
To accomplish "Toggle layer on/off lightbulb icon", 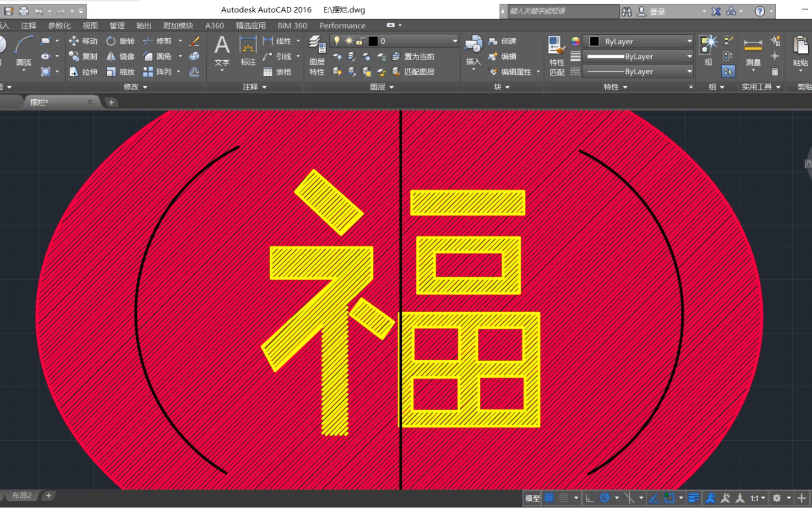I will pyautogui.click(x=336, y=41).
